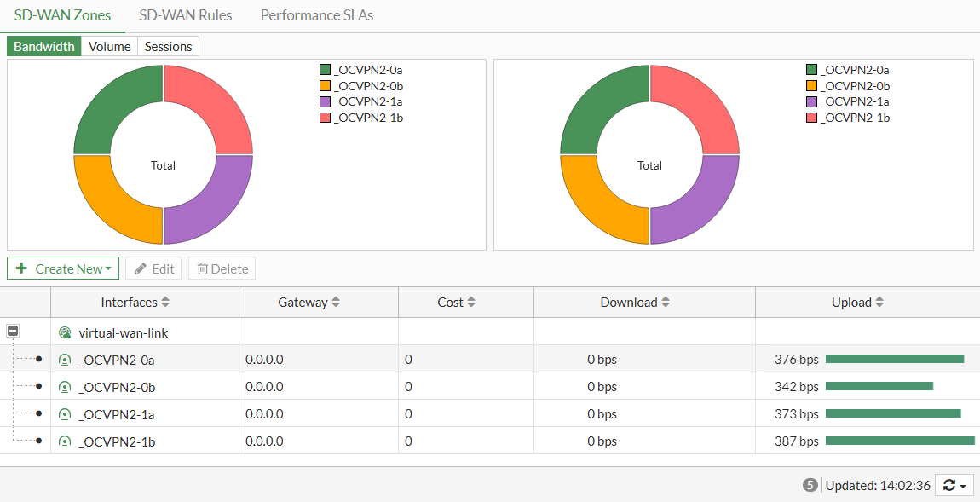Click the notification count 5 badge
Viewport: 980px width, 502px height.
(810, 485)
